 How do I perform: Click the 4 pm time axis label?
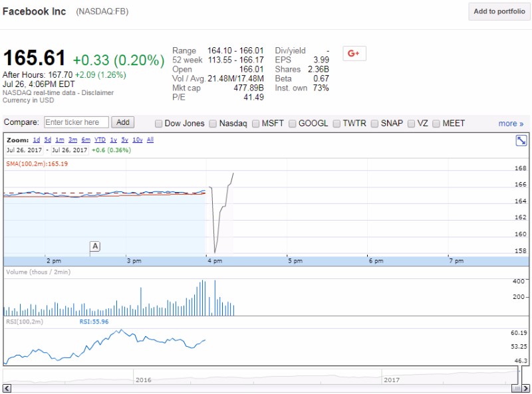tap(215, 260)
